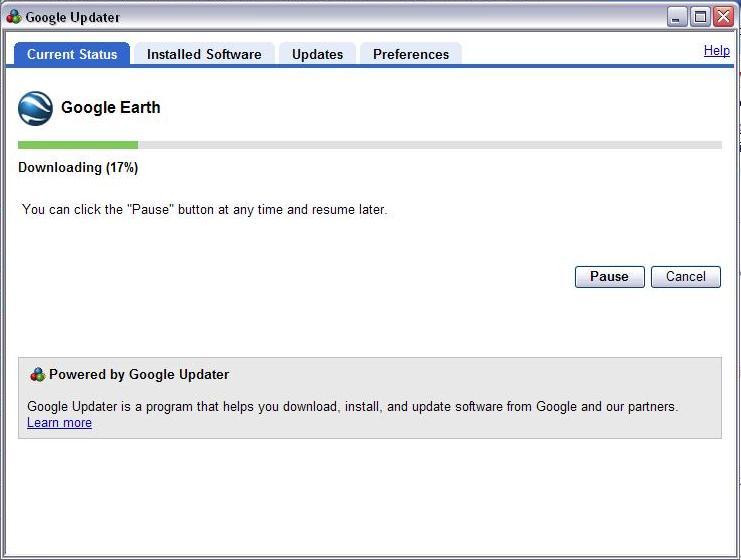The width and height of the screenshot is (741, 560).
Task: Click the Google Earth globe icon
Action: [x=35, y=108]
